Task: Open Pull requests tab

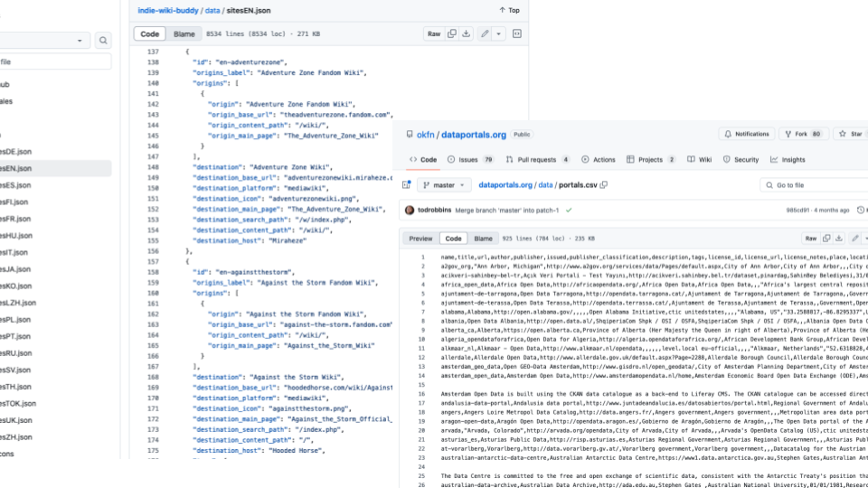Action: (x=538, y=159)
